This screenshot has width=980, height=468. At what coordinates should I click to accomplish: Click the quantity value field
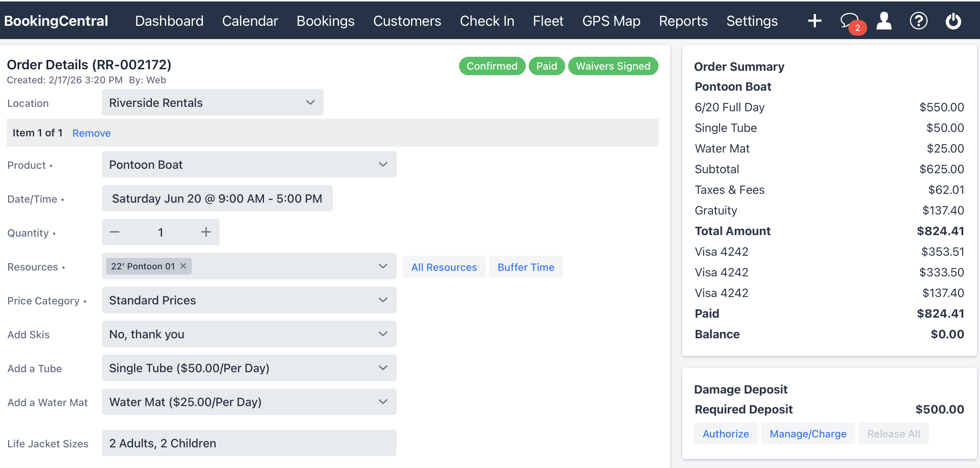pyautogui.click(x=160, y=232)
